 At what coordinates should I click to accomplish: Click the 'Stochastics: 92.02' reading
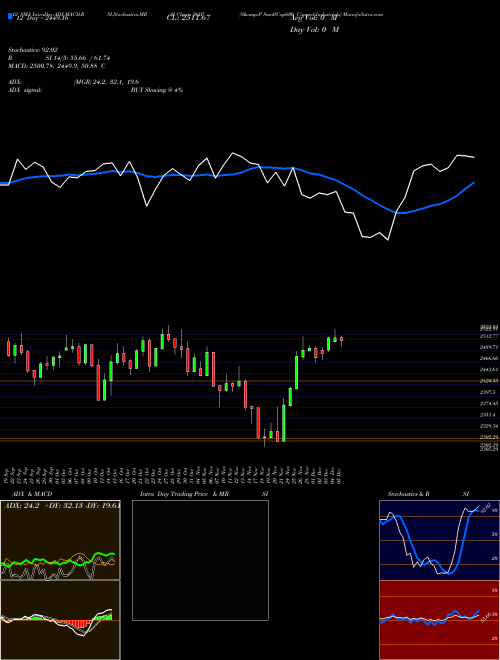coord(33,50)
